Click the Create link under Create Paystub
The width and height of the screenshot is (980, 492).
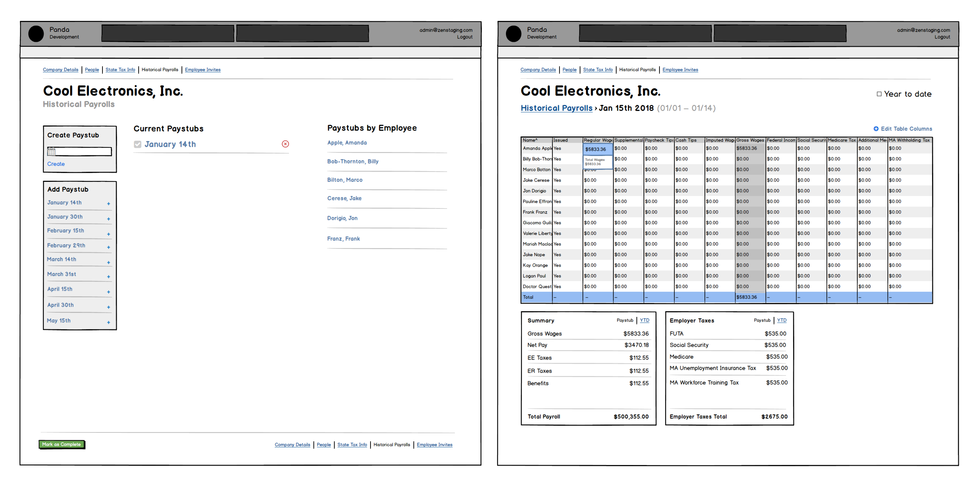point(56,164)
